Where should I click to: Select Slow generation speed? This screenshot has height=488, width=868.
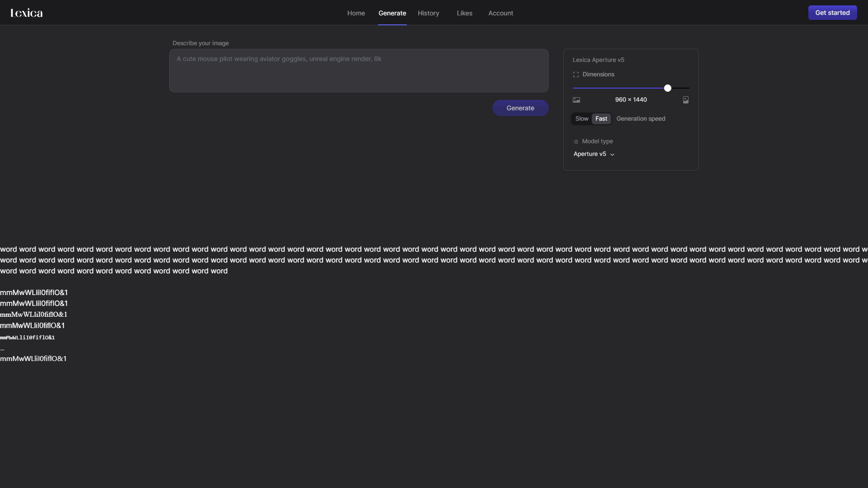(x=581, y=118)
